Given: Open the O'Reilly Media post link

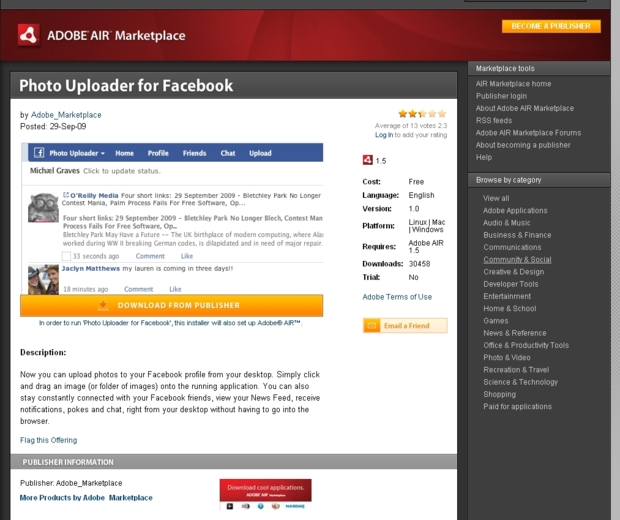Looking at the screenshot, I should pos(94,195).
